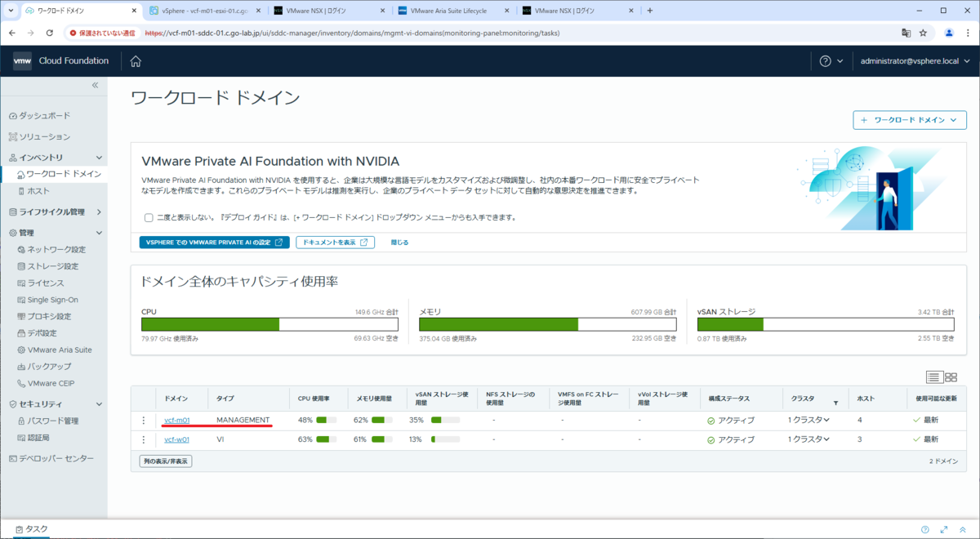Collapse the インベントリ section

[100, 157]
